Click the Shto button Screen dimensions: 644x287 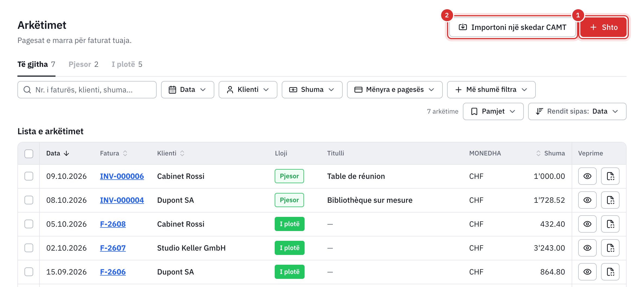(603, 27)
